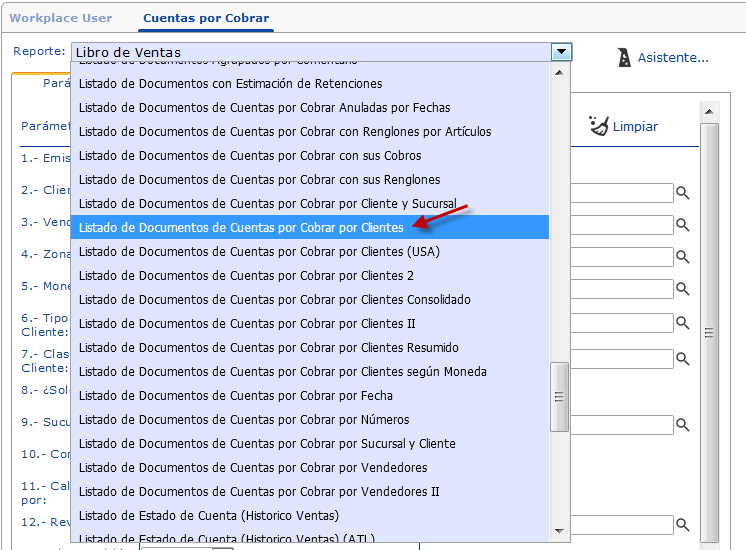
Task: Open the Asistente wizard icon
Action: pyautogui.click(x=623, y=57)
